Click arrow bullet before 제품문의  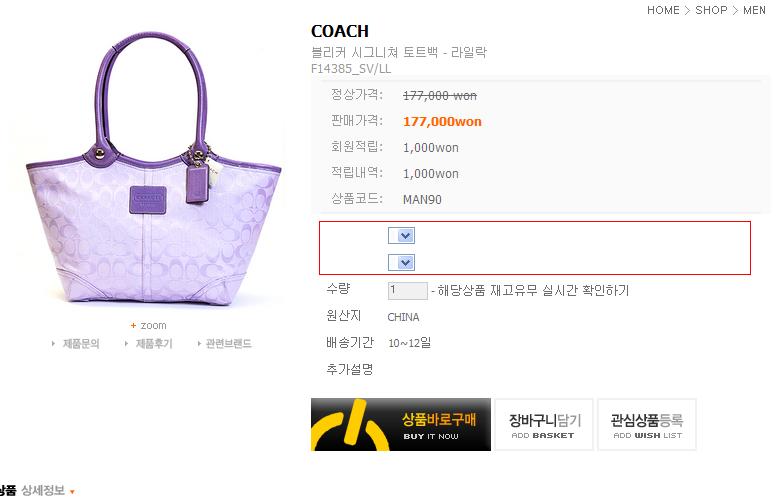click(53, 343)
